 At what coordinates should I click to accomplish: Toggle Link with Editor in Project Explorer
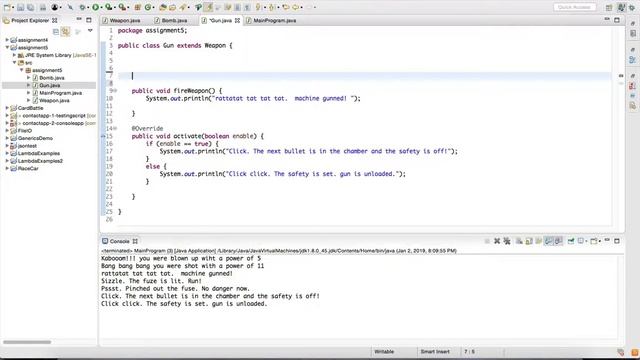pyautogui.click(x=65, y=31)
